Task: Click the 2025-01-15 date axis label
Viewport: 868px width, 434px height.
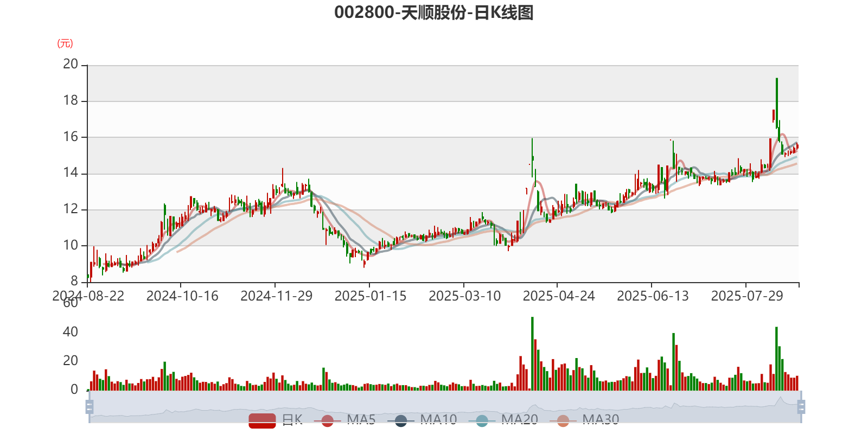Action: click(371, 296)
